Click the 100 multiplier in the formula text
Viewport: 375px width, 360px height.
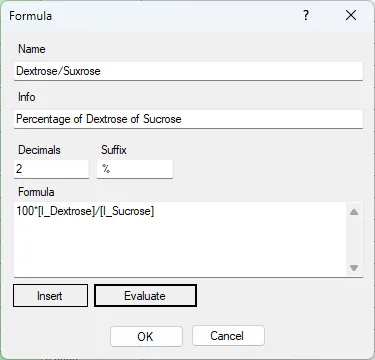click(x=25, y=211)
